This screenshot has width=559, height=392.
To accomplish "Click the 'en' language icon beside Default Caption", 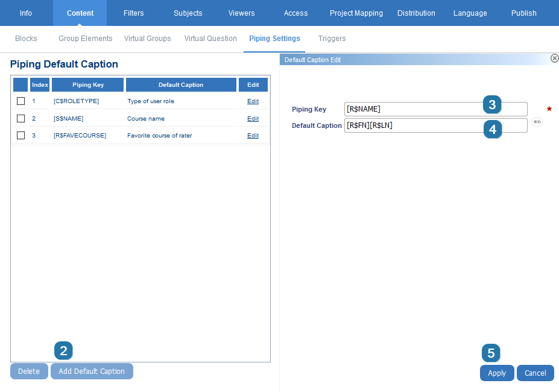I will tap(537, 122).
